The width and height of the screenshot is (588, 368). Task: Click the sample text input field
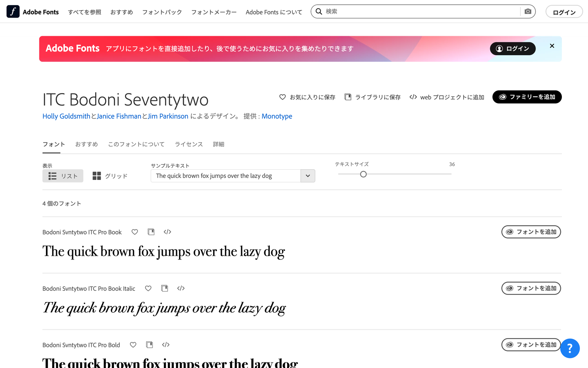coord(226,176)
